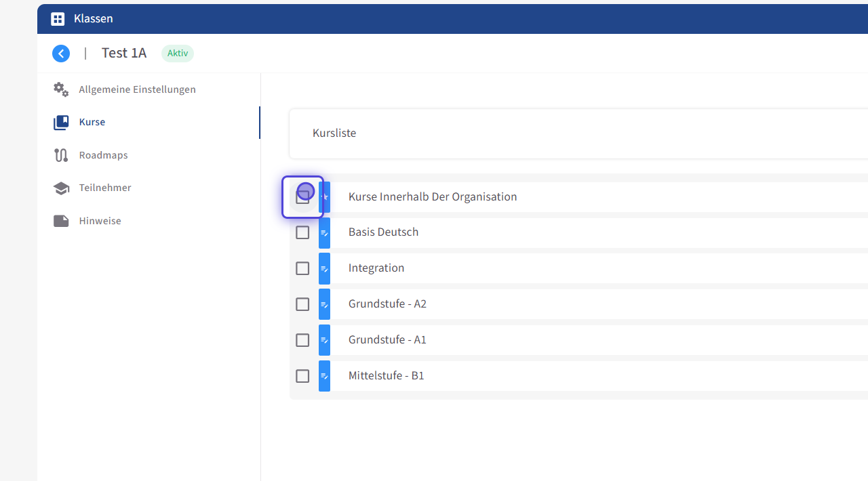This screenshot has height=481, width=868.
Task: Open Allgemeine Einstellungen menu item
Action: click(x=137, y=89)
